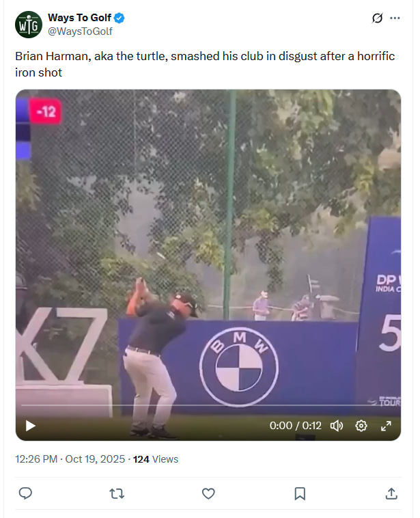
Task: Like the post with the heart
Action: 208,494
